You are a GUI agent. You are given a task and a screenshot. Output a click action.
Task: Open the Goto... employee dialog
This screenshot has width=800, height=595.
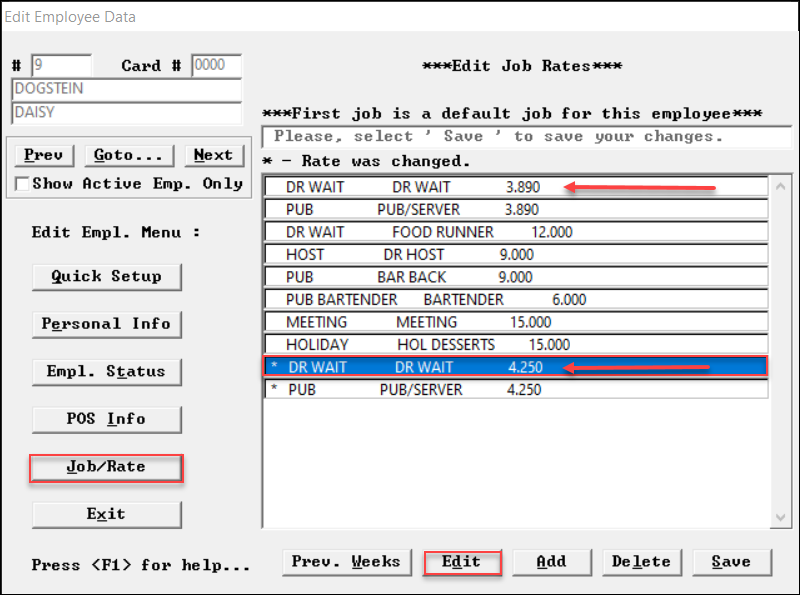128,155
